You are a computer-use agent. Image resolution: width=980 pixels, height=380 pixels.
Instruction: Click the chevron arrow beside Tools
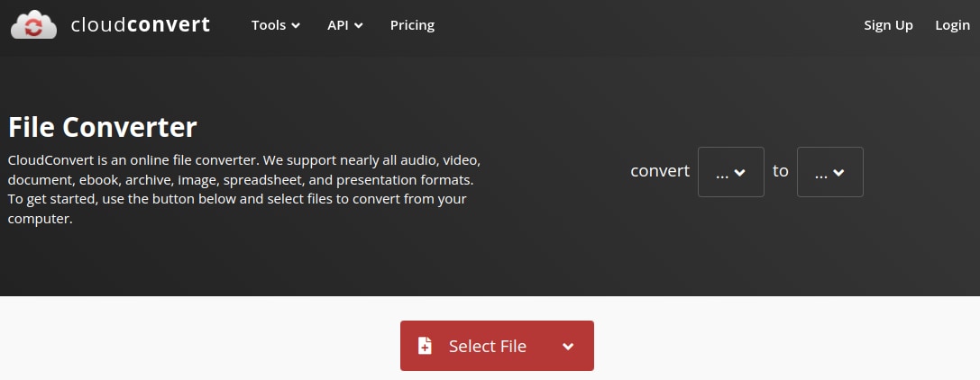[296, 26]
